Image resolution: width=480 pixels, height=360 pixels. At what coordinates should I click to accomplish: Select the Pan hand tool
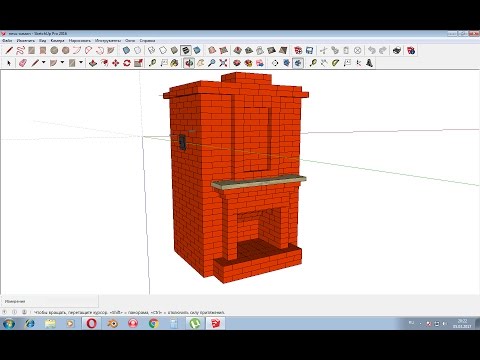200,63
